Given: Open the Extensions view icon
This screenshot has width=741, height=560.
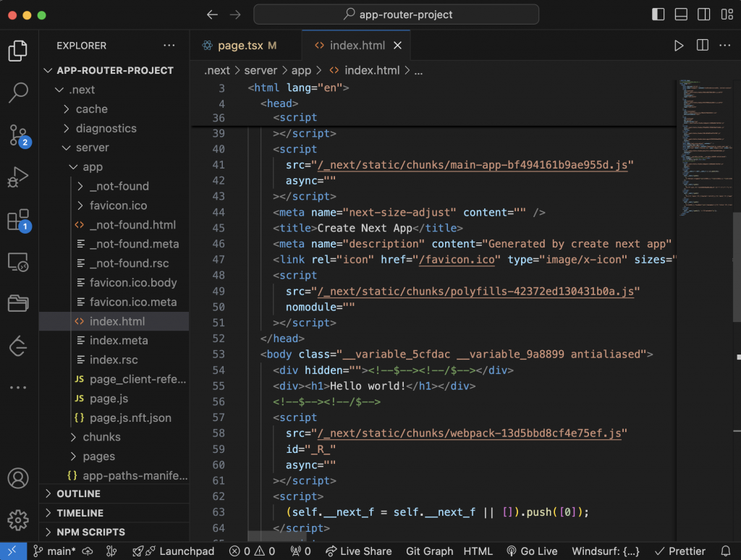Looking at the screenshot, I should [19, 220].
